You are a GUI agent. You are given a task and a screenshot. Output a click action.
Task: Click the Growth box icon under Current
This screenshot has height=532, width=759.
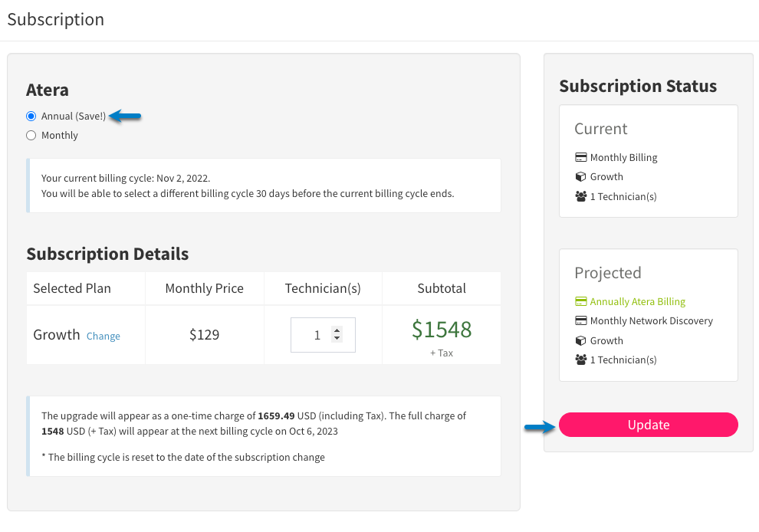click(581, 176)
